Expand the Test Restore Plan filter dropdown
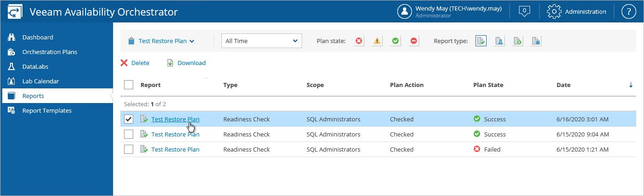 coord(167,41)
